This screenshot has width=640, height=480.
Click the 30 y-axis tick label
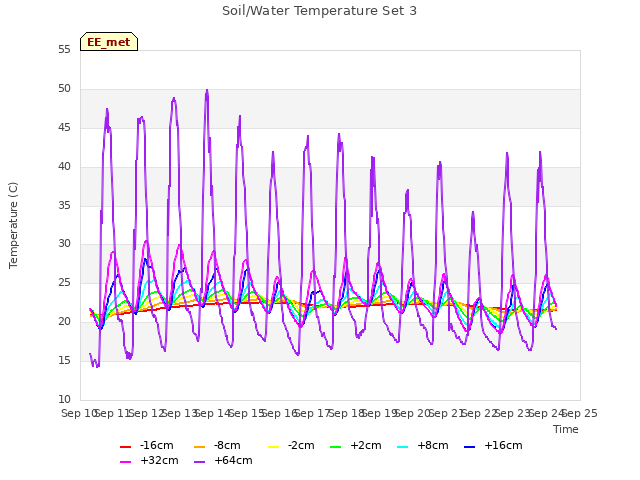pos(64,244)
